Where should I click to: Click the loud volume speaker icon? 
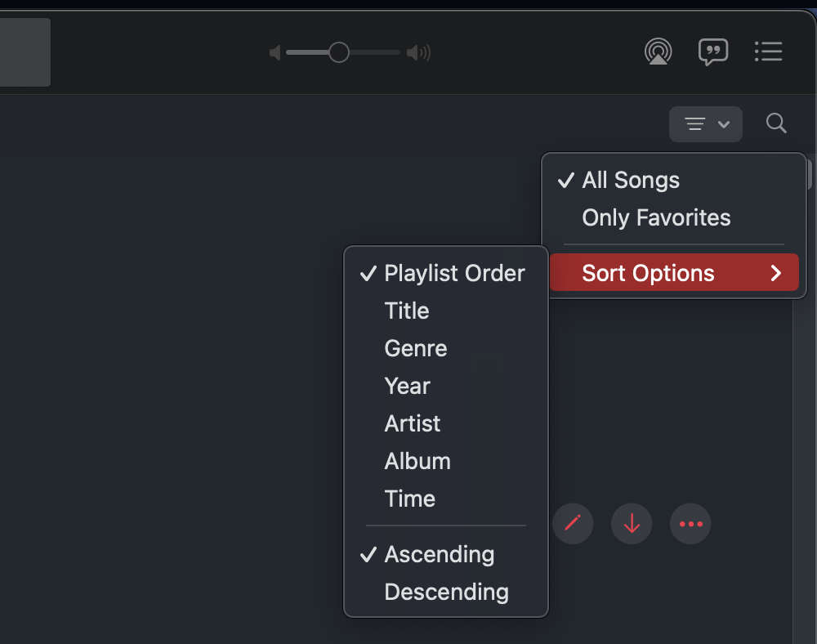pos(418,53)
